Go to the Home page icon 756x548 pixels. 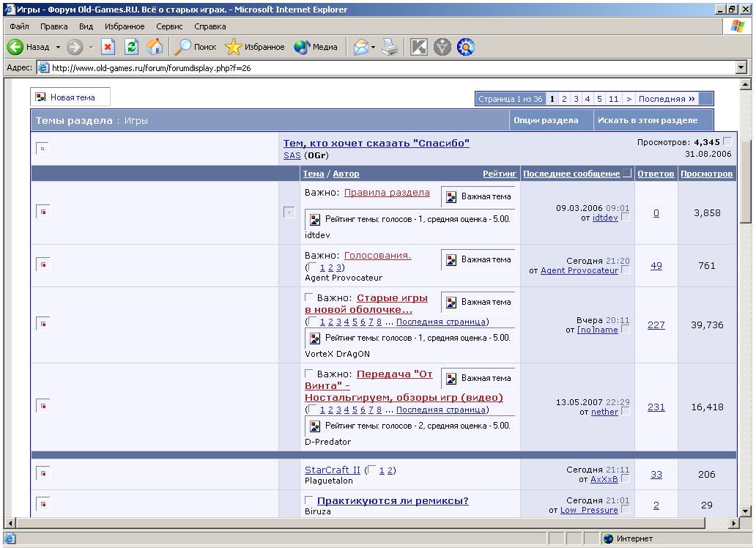pyautogui.click(x=154, y=47)
